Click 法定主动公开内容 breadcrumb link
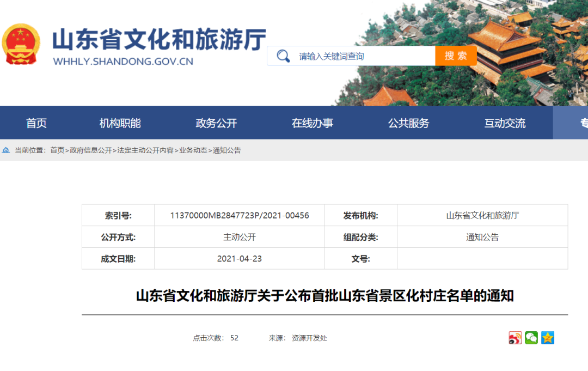This screenshot has width=588, height=371. (145, 150)
